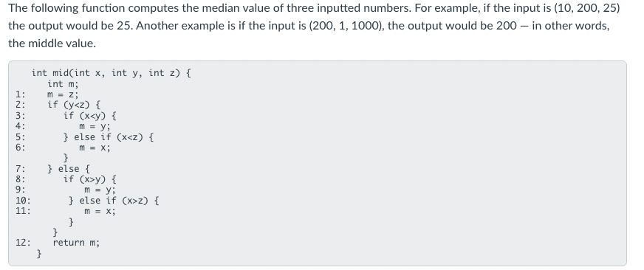644x270 pixels.
Task: Click 'm = x;' on line 6
Action: click(x=95, y=148)
